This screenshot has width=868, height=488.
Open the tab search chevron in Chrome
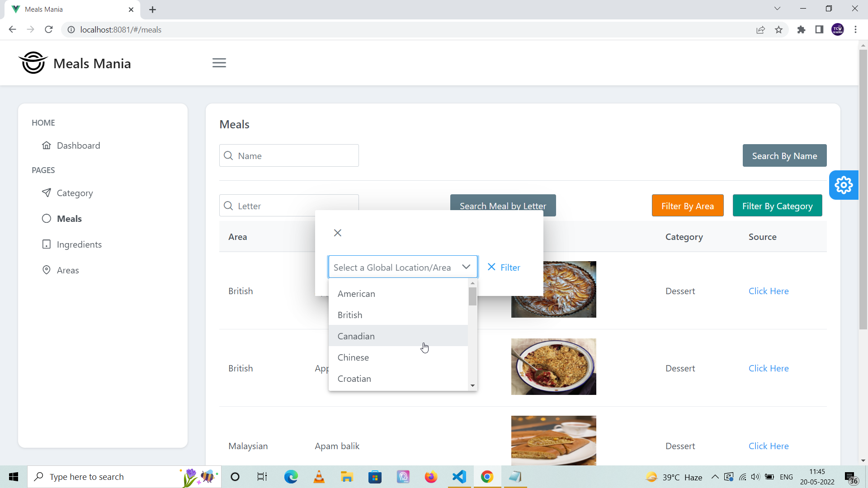(x=777, y=9)
